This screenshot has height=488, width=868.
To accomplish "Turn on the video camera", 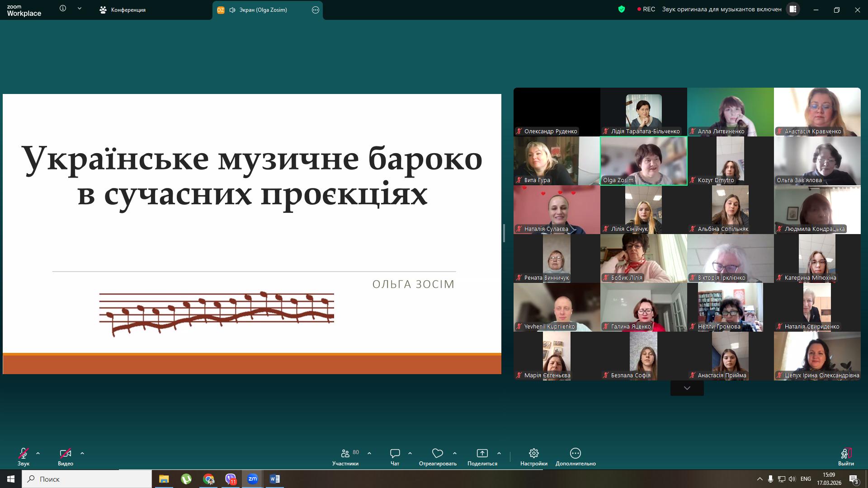I will pyautogui.click(x=65, y=453).
